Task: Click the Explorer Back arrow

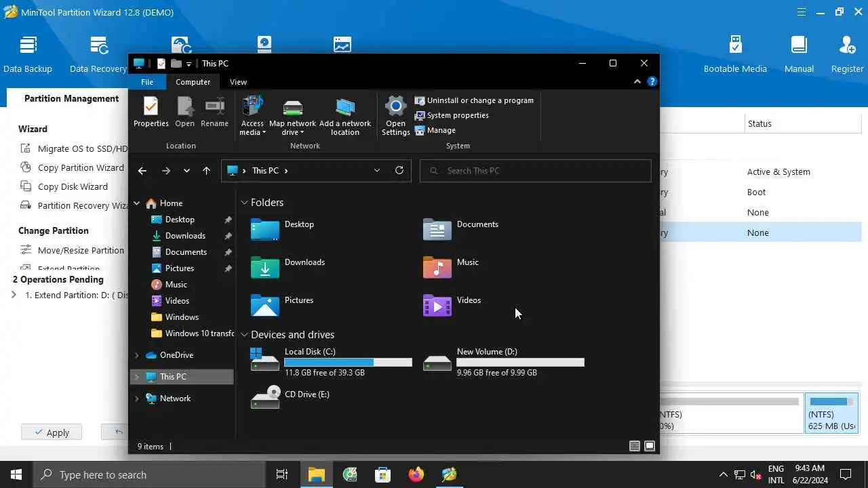Action: [142, 171]
